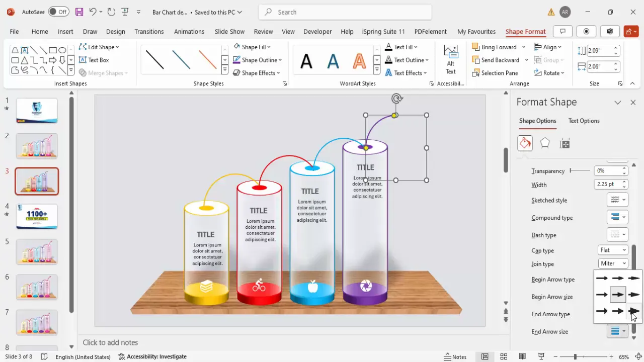Switch to the Transitions tab
This screenshot has width=644, height=362.
pos(149,31)
